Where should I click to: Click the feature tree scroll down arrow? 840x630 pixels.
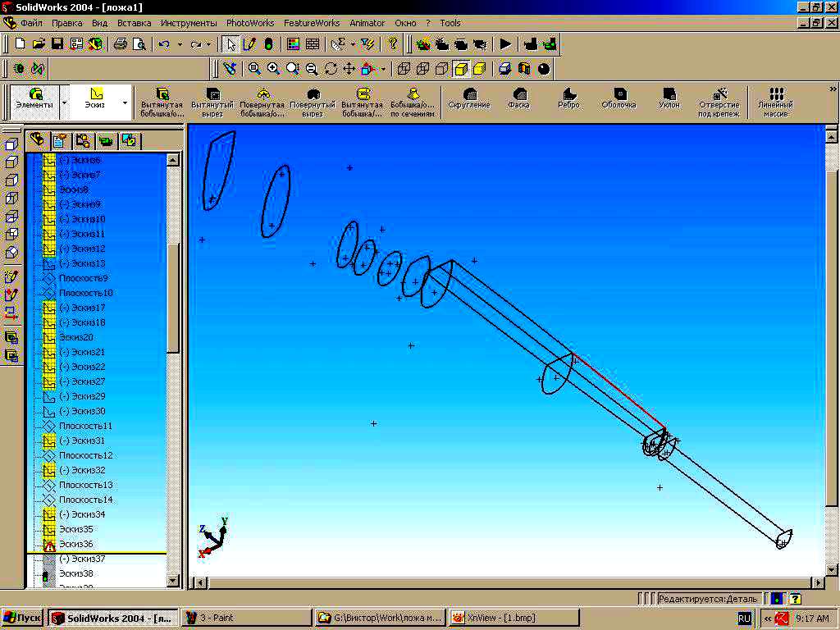tap(173, 580)
